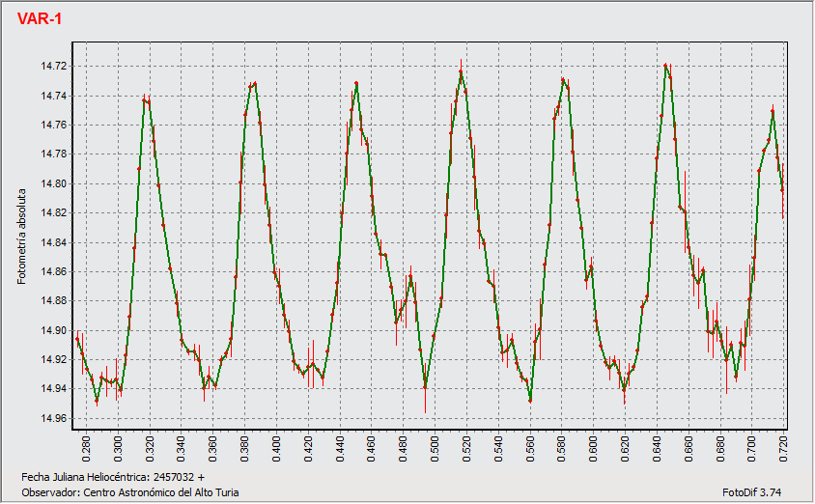This screenshot has width=815, height=504.
Task: Select the Observador Centro Astronómico text
Action: click(x=128, y=492)
